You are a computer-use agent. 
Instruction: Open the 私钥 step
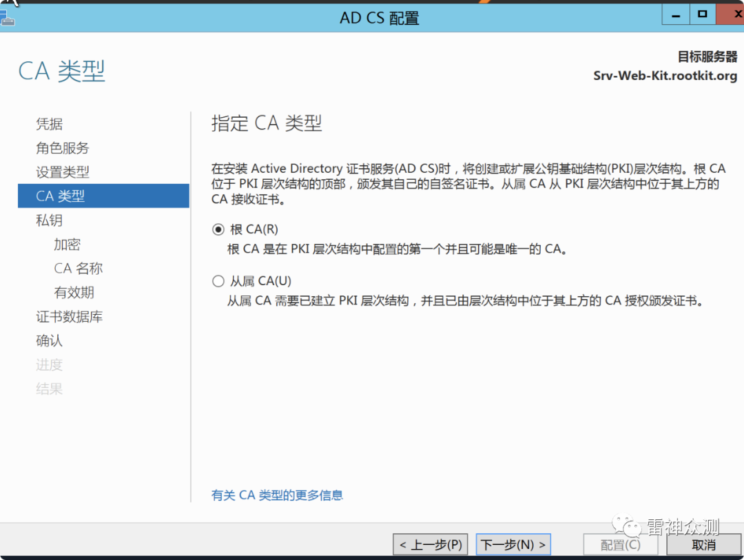(x=50, y=220)
